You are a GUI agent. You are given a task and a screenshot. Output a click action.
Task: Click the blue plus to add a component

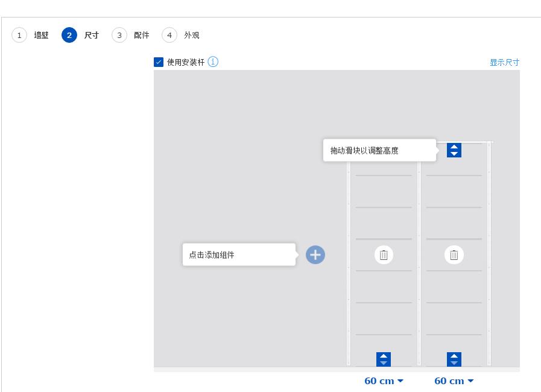(316, 254)
